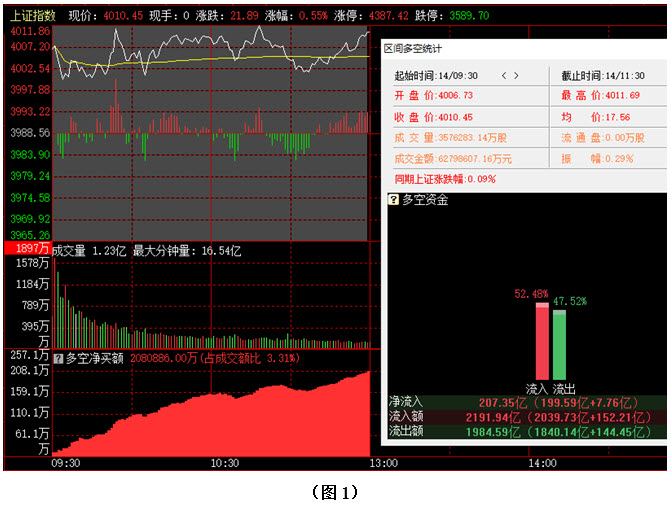Click the red 流入 inflow bar
The image size is (671, 513).
coord(542,341)
